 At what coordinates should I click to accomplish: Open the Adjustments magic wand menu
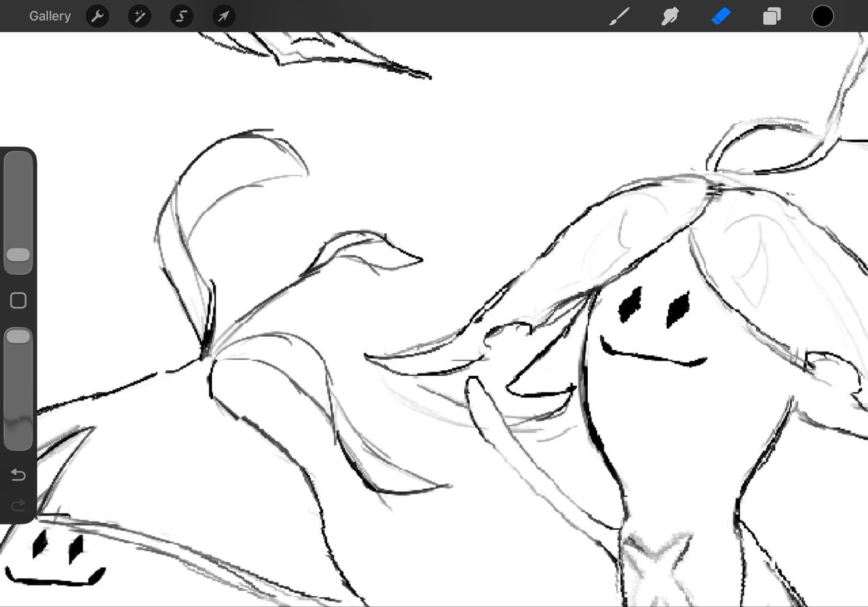(140, 16)
